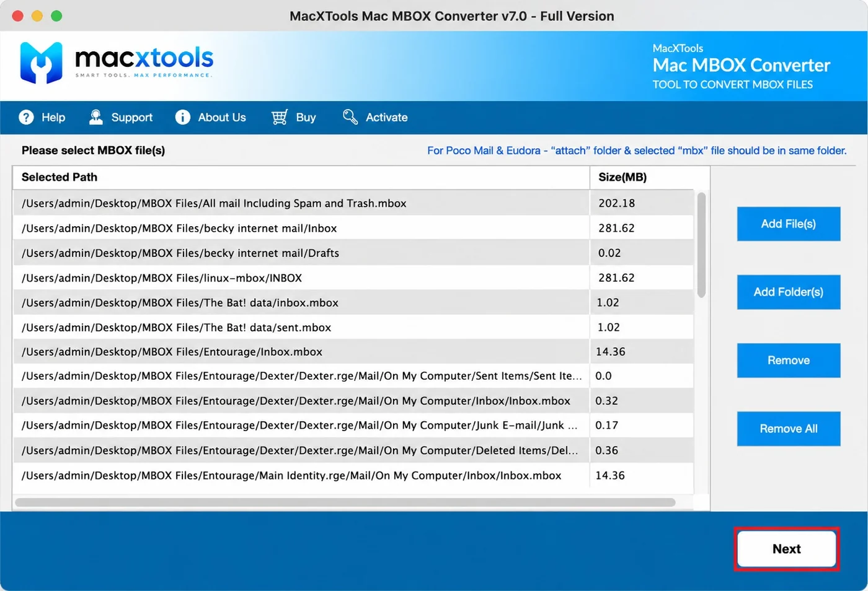
Task: Click the 0.36 size cell
Action: [x=642, y=450]
